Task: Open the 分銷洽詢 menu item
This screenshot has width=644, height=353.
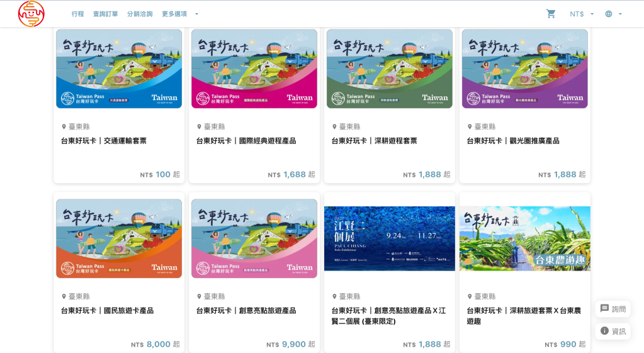Action: point(140,14)
